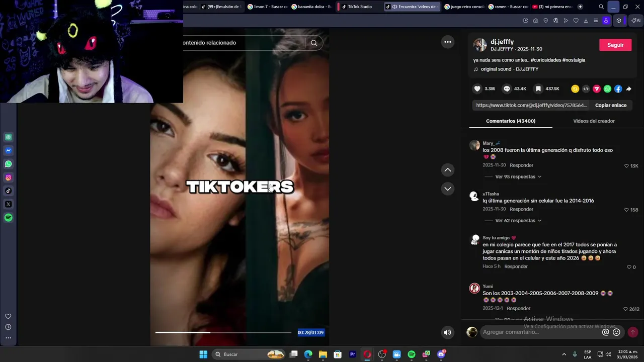This screenshot has width=644, height=362.
Task: Show hidden system tray icons chevron
Action: [x=564, y=354]
